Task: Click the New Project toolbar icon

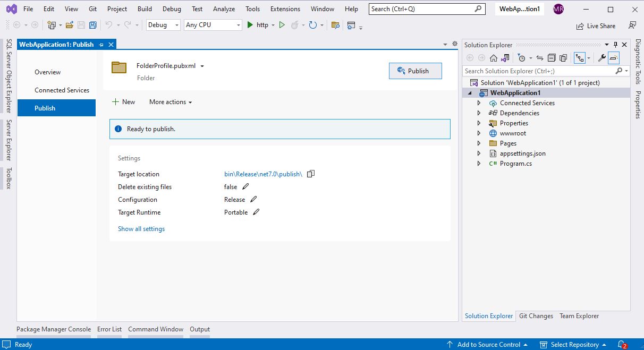Action: [52, 25]
